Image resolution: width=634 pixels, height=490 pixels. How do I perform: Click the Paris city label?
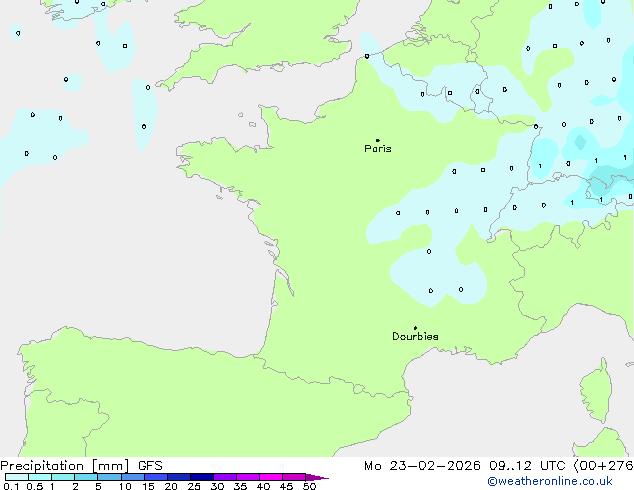tap(378, 149)
